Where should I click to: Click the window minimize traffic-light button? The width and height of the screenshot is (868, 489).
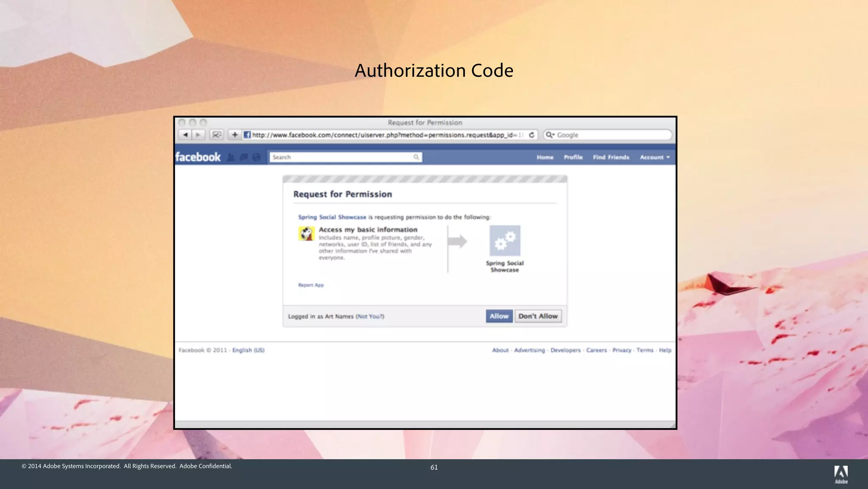[x=192, y=123]
